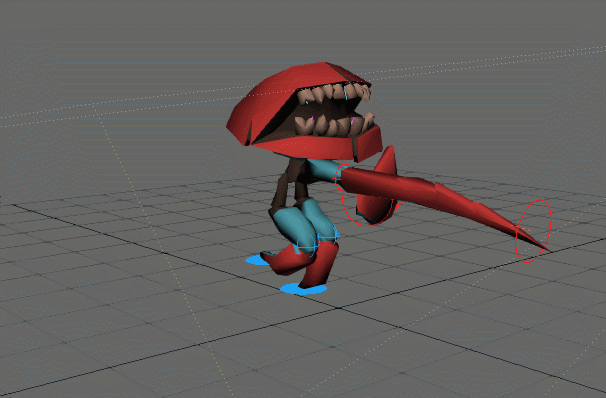Select the small red ring control at tongue root
Screen dimensions: 606x398
click(343, 178)
